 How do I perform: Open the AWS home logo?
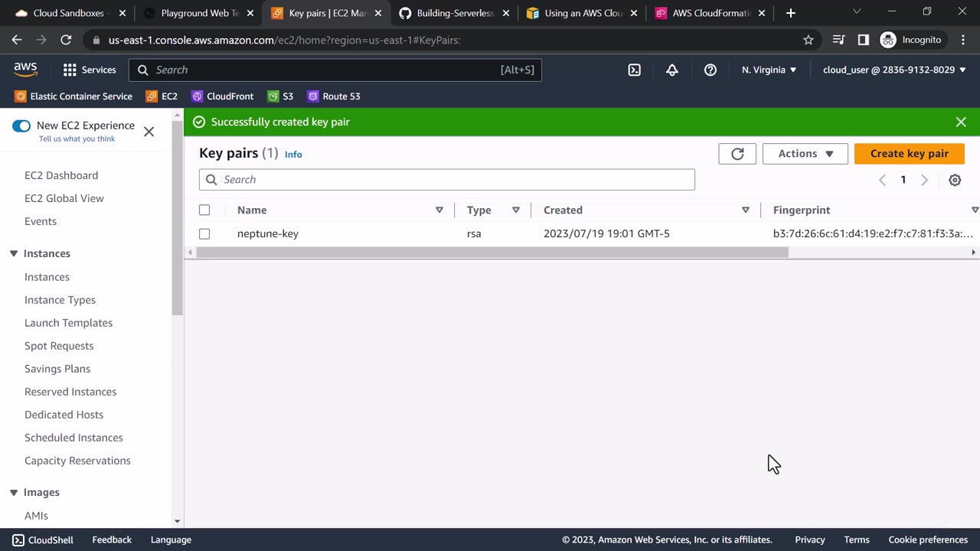coord(25,70)
